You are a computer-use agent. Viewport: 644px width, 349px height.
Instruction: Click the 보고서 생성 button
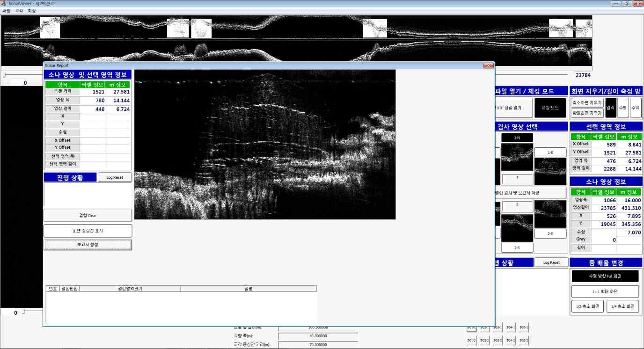click(88, 245)
